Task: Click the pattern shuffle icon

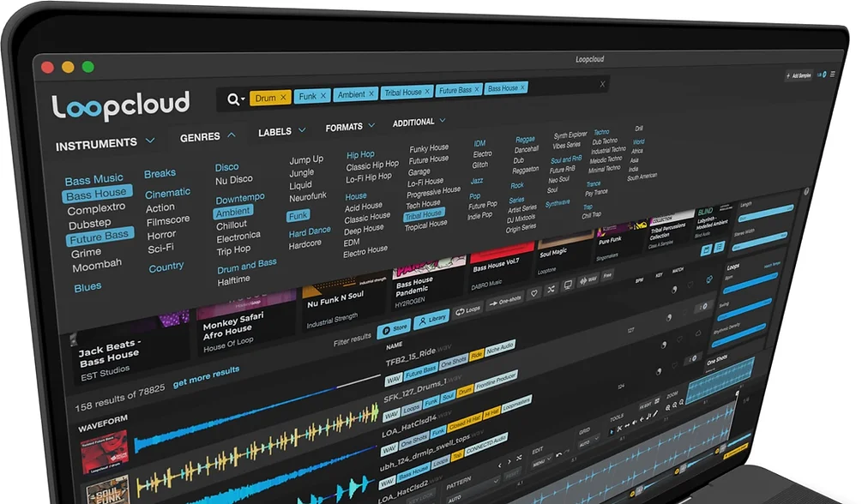Action: (x=519, y=459)
